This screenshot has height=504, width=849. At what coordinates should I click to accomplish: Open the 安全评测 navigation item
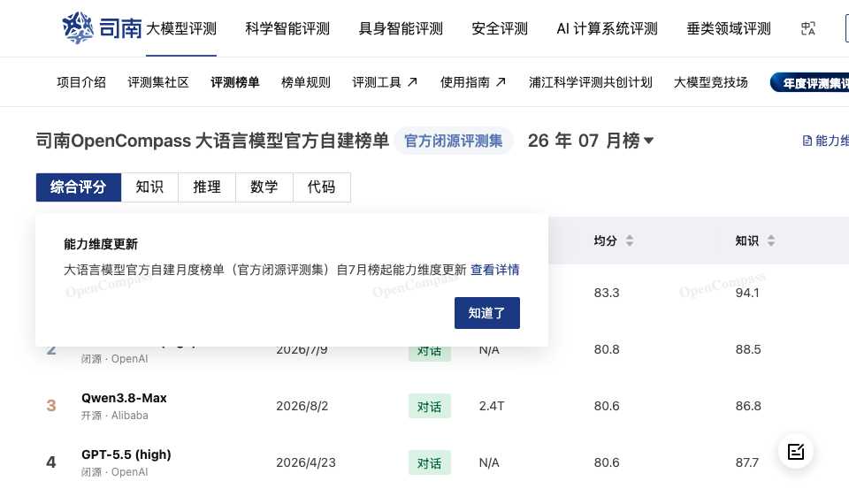[500, 28]
